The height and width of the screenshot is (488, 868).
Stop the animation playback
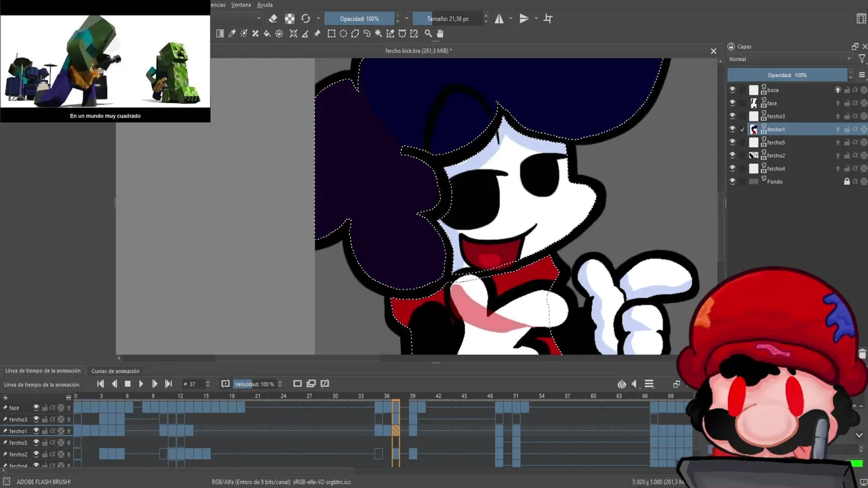[127, 384]
